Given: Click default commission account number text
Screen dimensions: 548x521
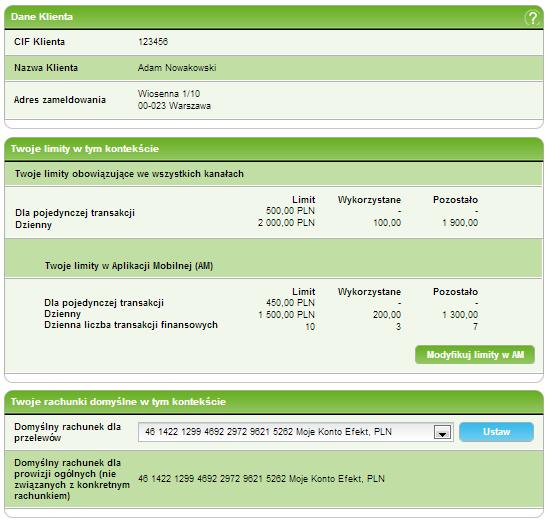Looking at the screenshot, I should point(261,479).
